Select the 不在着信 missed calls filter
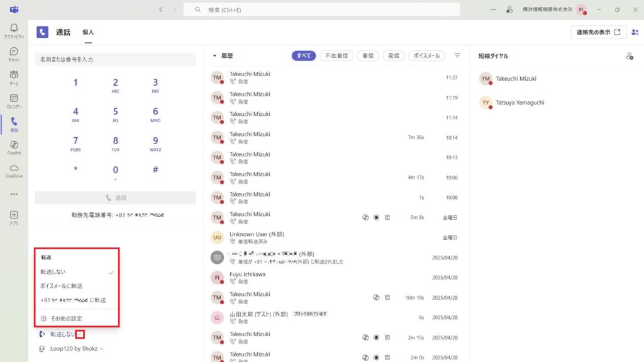Screen dimensions: 644x362 tap(336, 55)
